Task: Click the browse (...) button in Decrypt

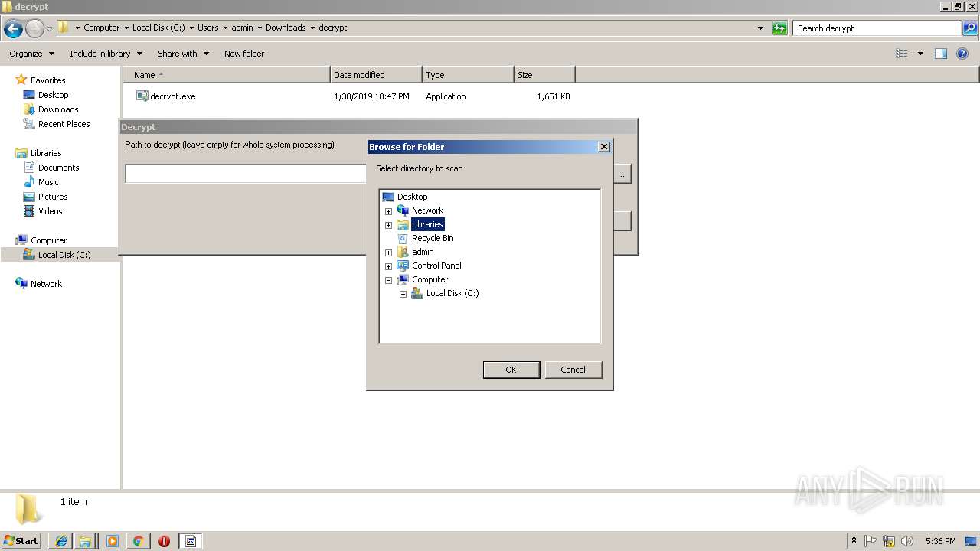Action: click(622, 174)
